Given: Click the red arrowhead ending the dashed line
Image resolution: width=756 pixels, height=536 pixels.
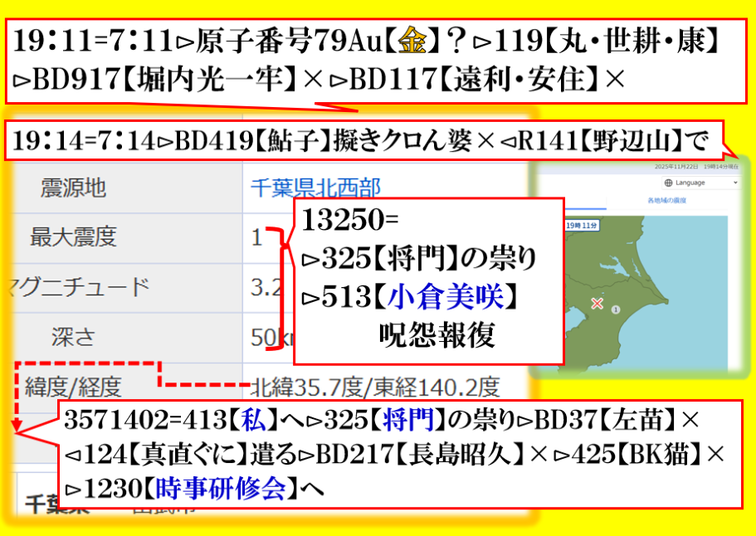Looking at the screenshot, I should click(16, 427).
